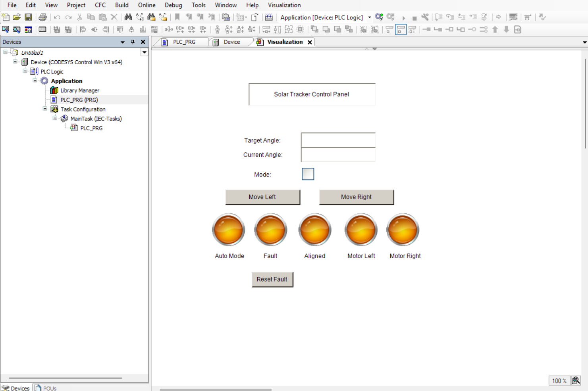The width and height of the screenshot is (588, 391).
Task: Click the Group elements icon
Action: tap(363, 29)
